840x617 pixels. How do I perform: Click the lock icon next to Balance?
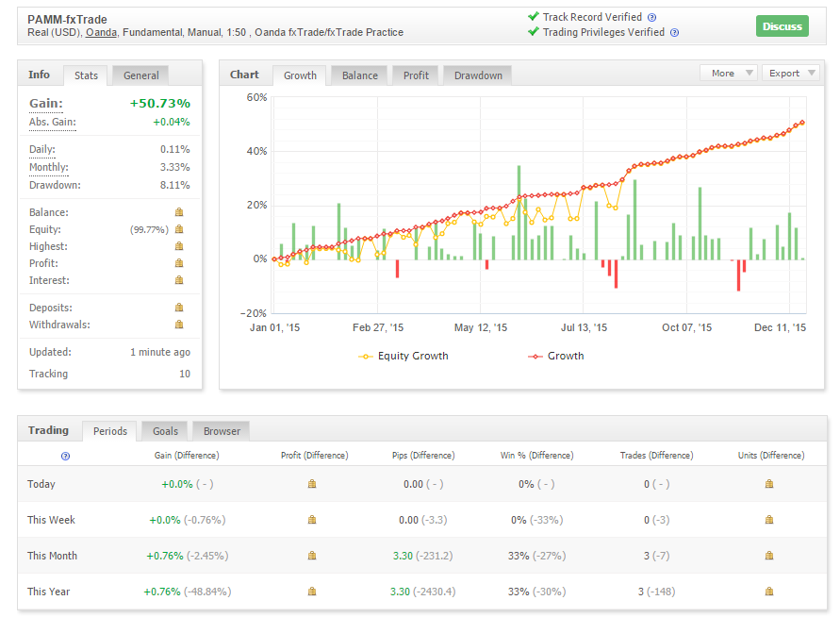(179, 212)
